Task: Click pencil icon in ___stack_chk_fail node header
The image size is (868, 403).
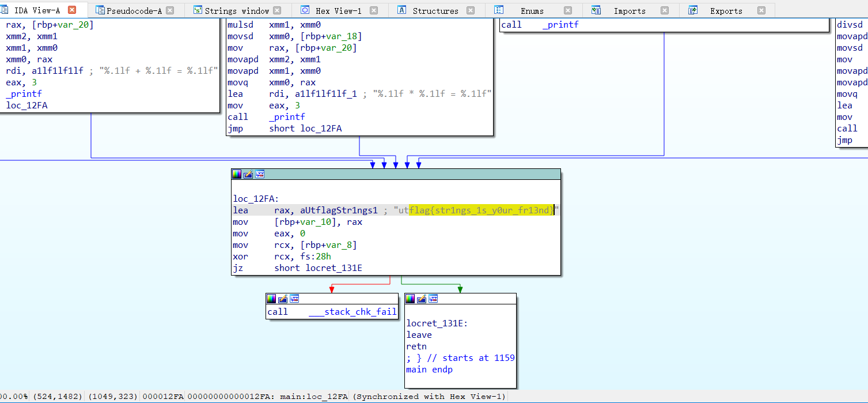Action: click(x=283, y=298)
